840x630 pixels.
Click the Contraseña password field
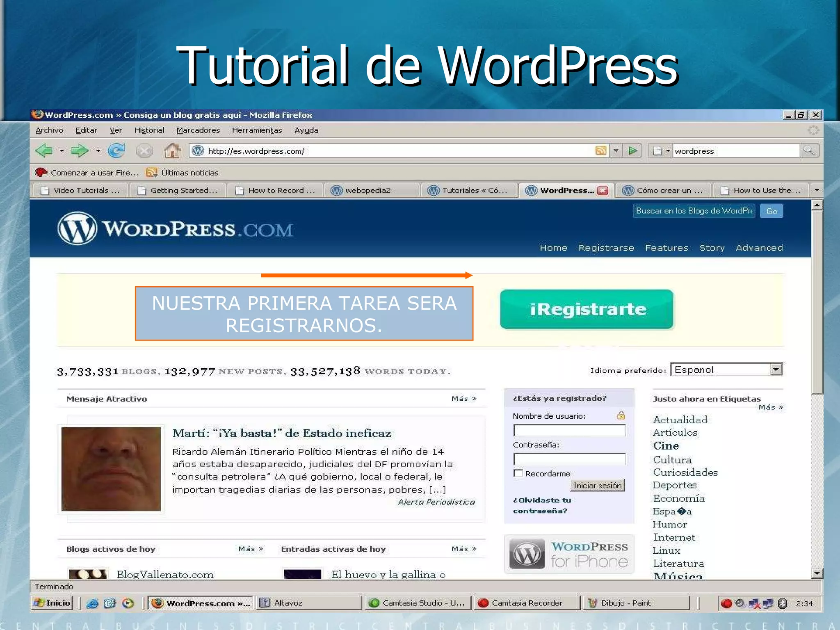pos(569,459)
